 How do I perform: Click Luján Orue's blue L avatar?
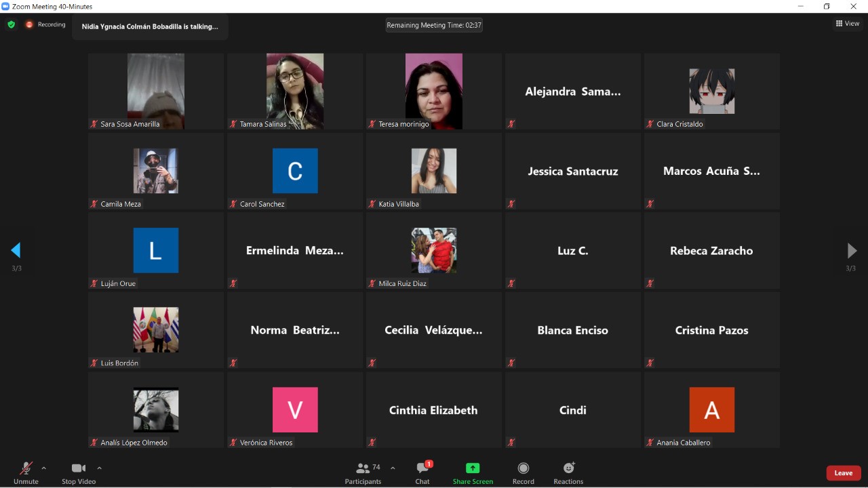pos(156,250)
